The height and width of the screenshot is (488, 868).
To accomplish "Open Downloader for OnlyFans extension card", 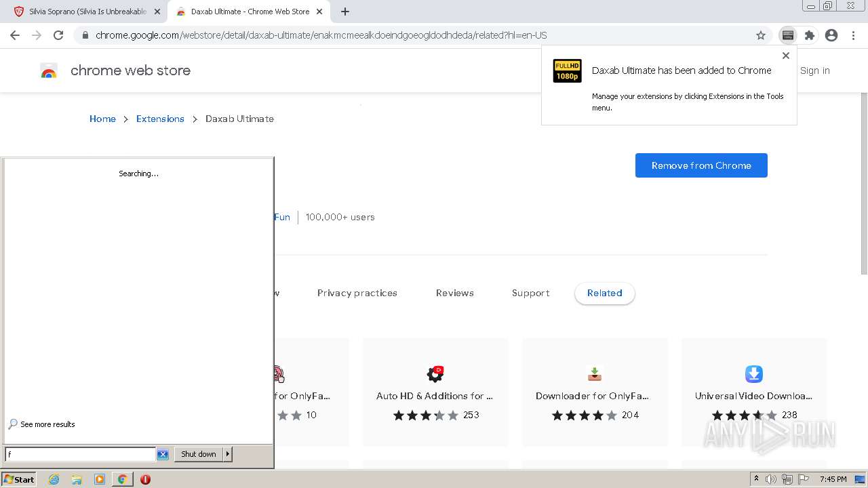I will click(595, 392).
